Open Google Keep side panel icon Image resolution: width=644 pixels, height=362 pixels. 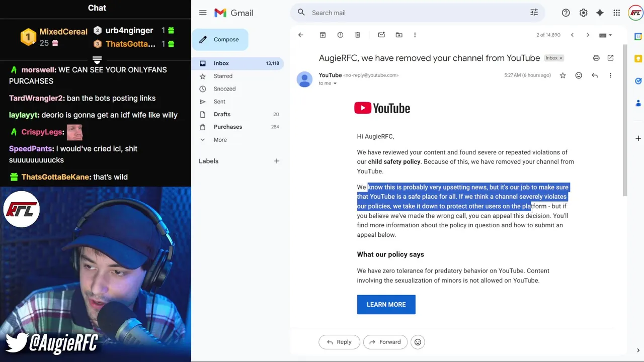(638, 58)
